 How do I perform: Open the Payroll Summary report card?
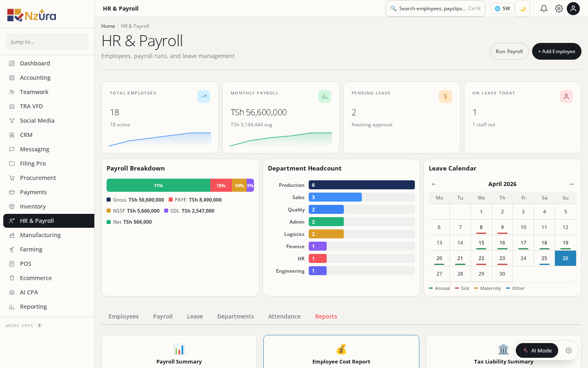(179, 352)
